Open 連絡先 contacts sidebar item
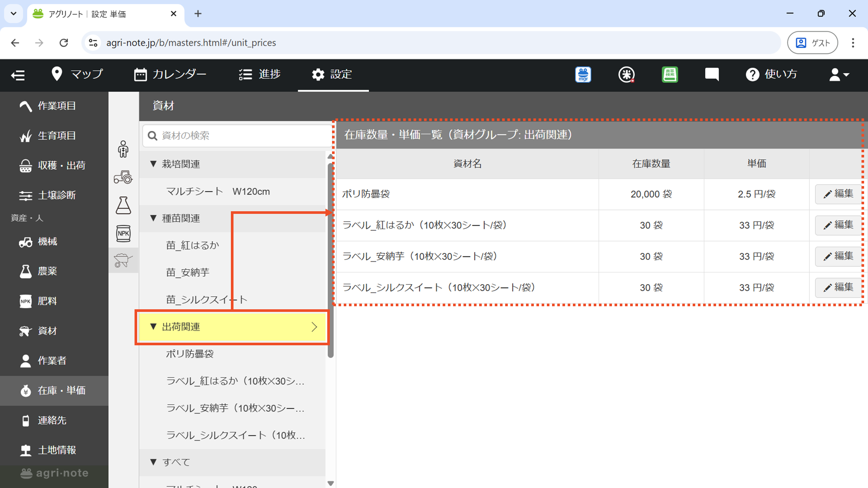 54,420
